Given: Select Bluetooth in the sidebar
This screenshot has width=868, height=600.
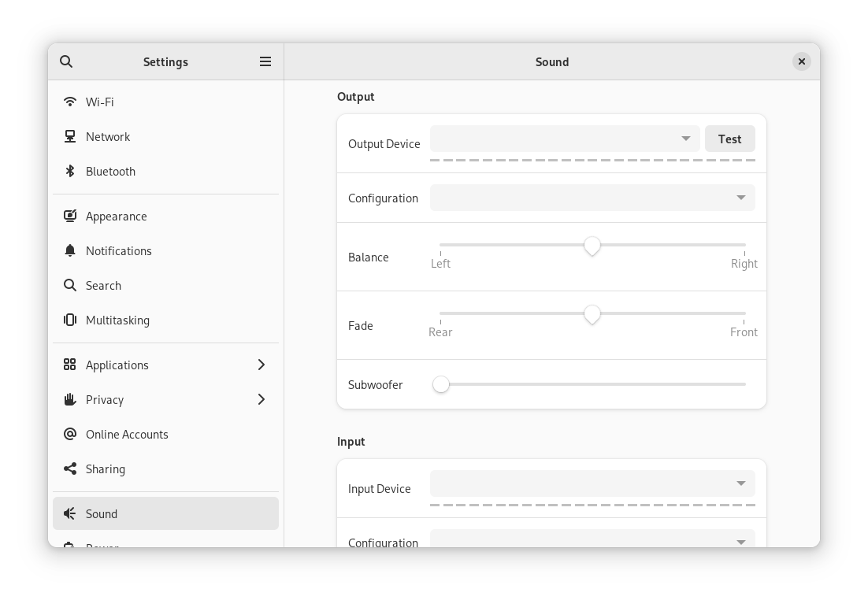Looking at the screenshot, I should tap(165, 171).
